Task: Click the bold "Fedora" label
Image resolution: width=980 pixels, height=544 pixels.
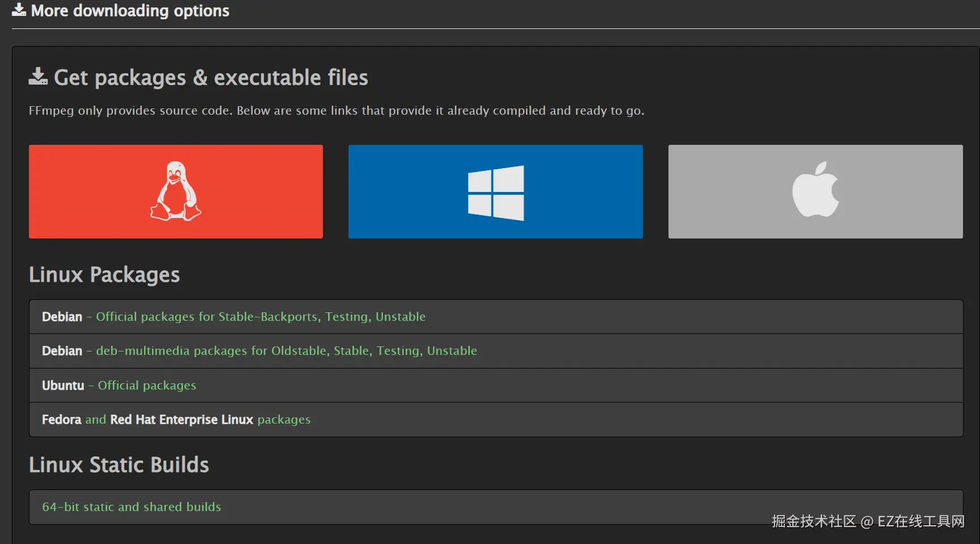Action: pos(61,420)
